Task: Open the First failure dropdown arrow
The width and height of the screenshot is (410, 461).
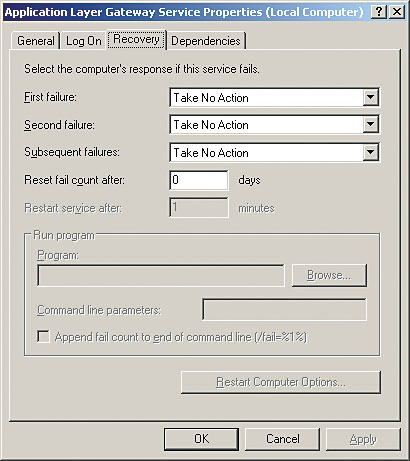Action: click(371, 97)
